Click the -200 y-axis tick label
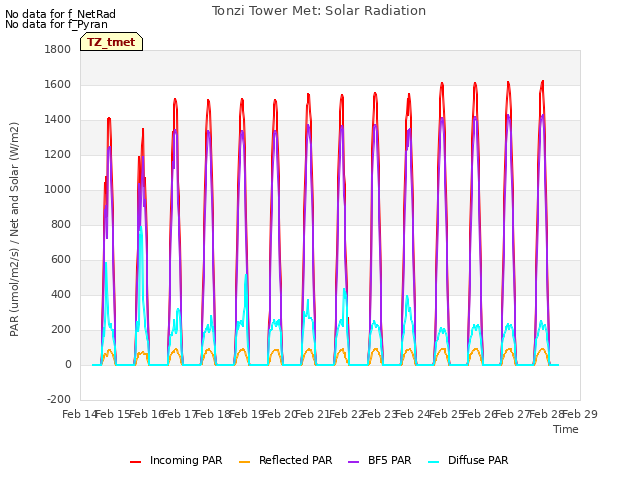640x480 pixels. (59, 399)
